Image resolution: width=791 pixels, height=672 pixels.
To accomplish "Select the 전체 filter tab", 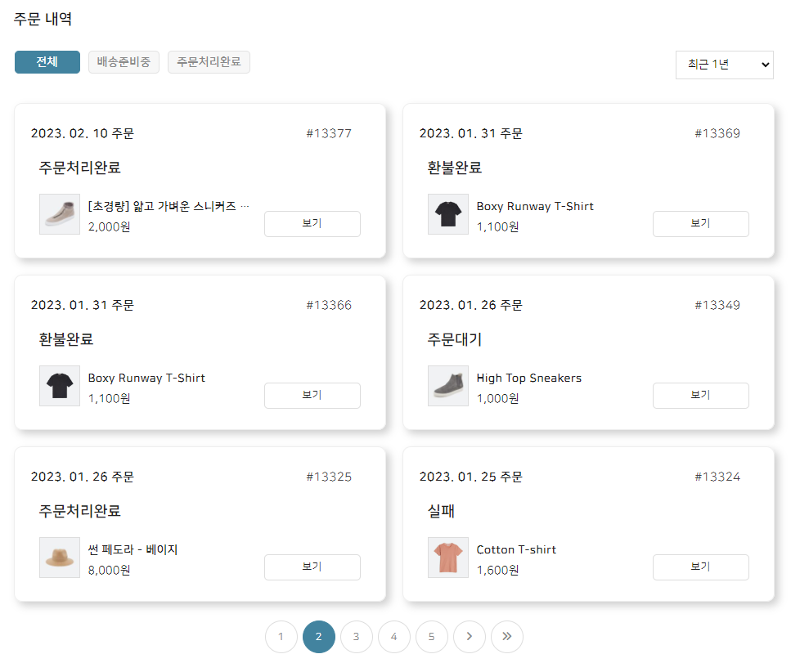I will point(47,62).
